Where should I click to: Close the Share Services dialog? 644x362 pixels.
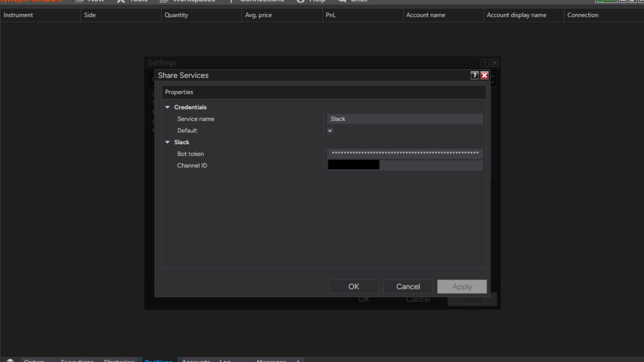(485, 75)
